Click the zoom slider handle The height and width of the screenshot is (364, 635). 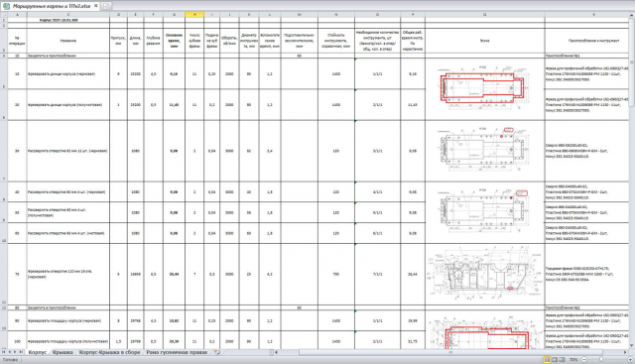[601, 360]
